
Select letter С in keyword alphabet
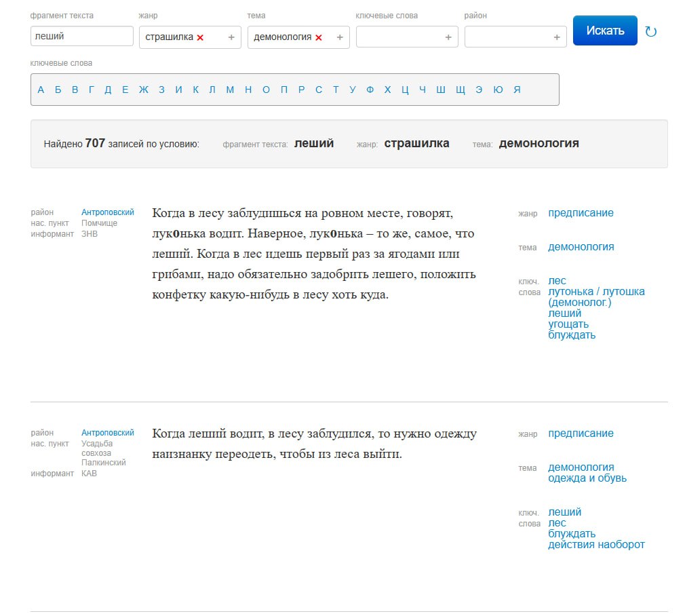[319, 90]
